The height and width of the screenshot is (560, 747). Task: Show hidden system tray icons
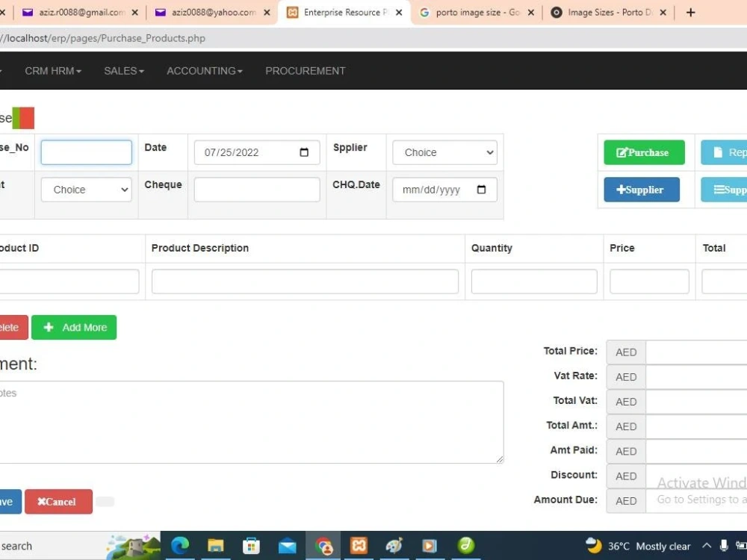[x=707, y=546]
